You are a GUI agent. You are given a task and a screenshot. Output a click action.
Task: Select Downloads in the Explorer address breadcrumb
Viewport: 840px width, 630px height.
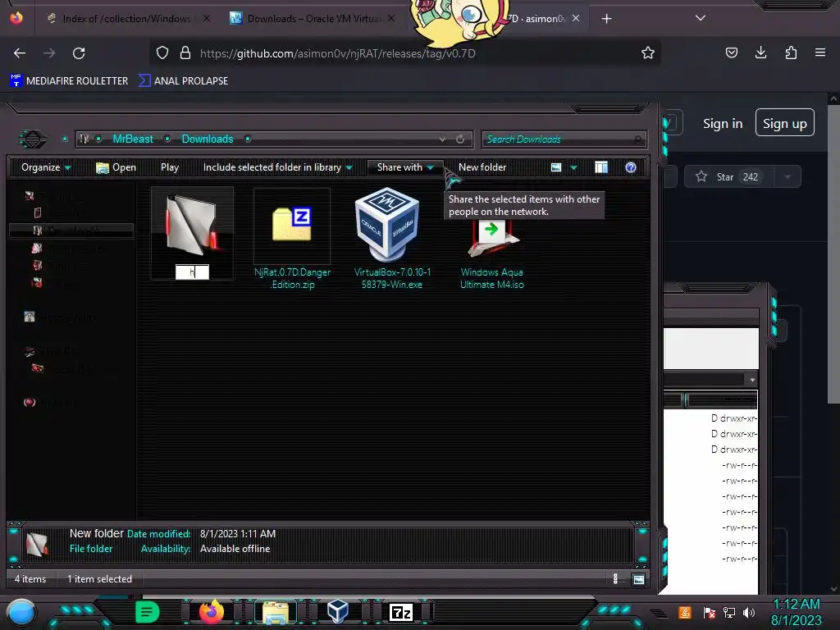pos(208,139)
